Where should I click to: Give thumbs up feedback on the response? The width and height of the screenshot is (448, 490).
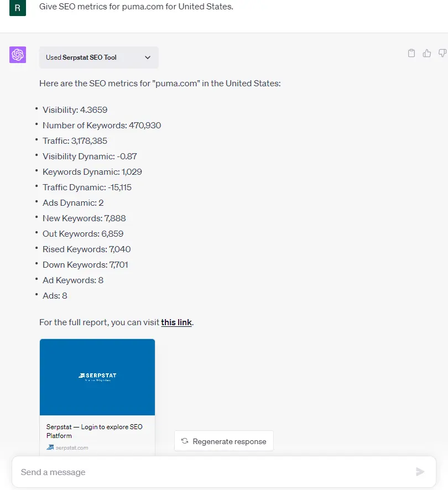(x=426, y=53)
